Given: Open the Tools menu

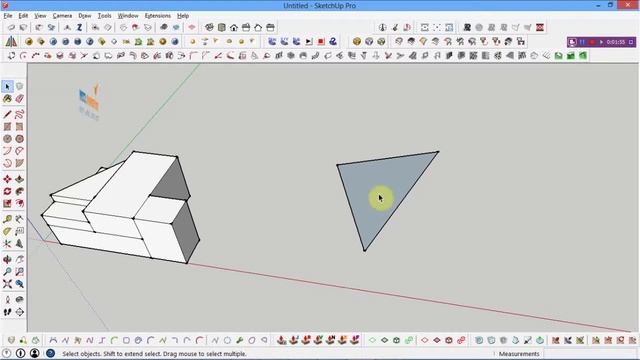Looking at the screenshot, I should (x=104, y=16).
